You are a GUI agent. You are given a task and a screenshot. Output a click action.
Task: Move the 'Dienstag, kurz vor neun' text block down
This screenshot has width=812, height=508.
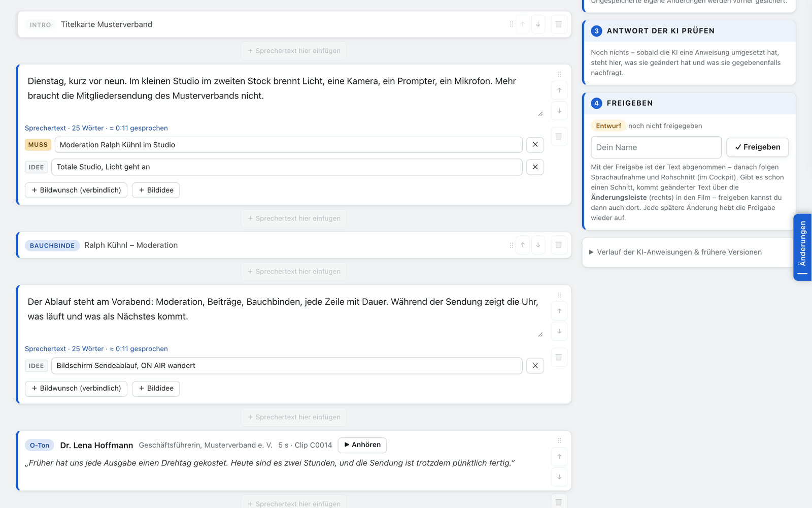[x=559, y=111]
